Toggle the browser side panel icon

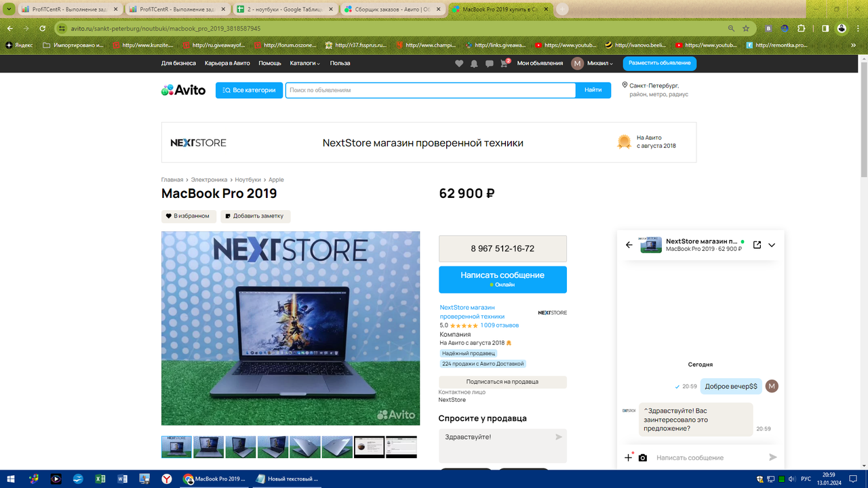point(825,28)
